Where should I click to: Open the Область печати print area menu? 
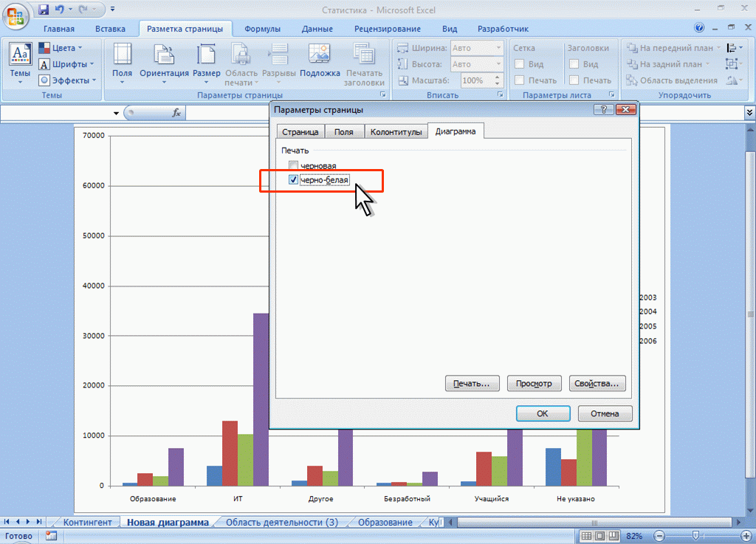click(241, 64)
